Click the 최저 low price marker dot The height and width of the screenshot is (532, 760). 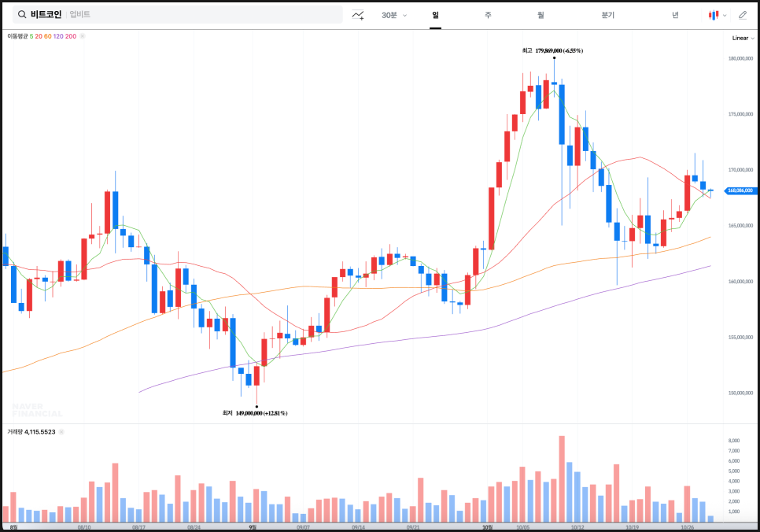tap(256, 406)
